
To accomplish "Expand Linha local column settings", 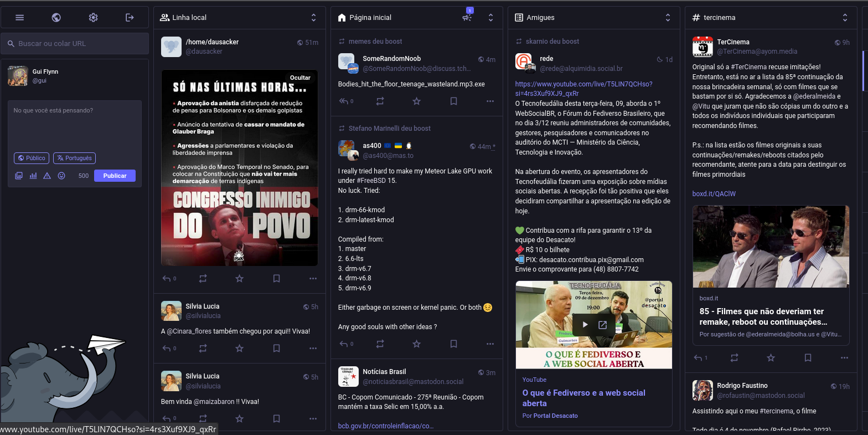I will pyautogui.click(x=313, y=18).
